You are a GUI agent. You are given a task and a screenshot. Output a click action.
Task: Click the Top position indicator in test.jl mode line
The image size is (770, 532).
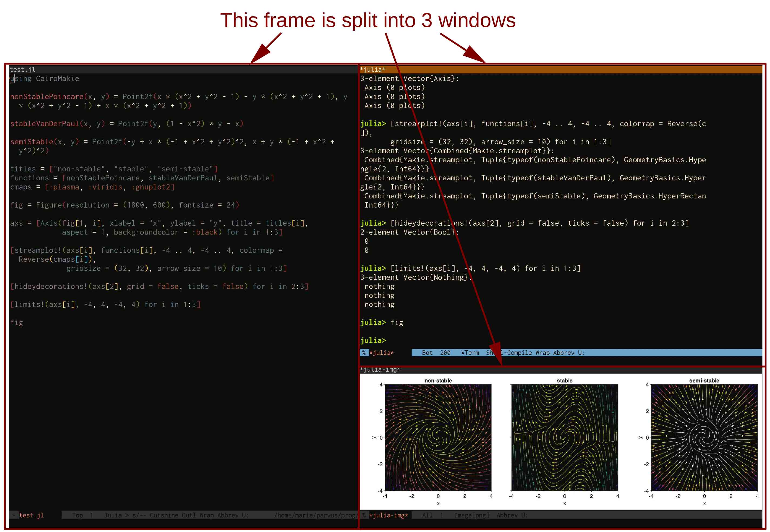pyautogui.click(x=77, y=515)
